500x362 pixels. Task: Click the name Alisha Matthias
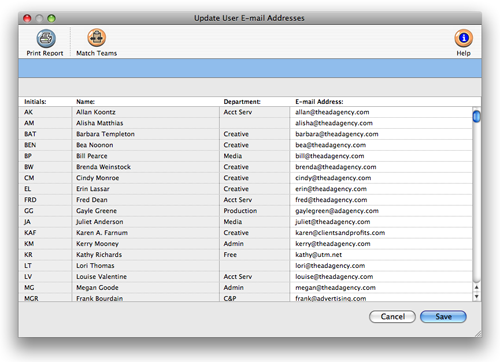click(x=99, y=123)
